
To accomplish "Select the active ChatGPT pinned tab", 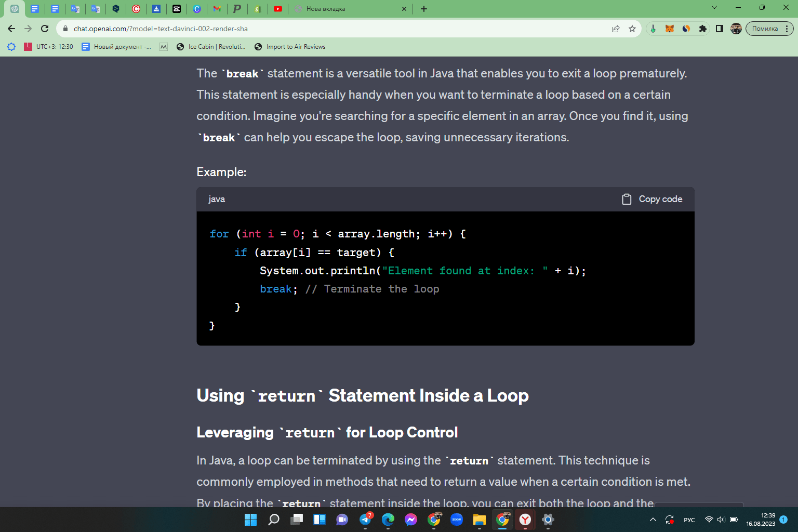I will 14,8.
